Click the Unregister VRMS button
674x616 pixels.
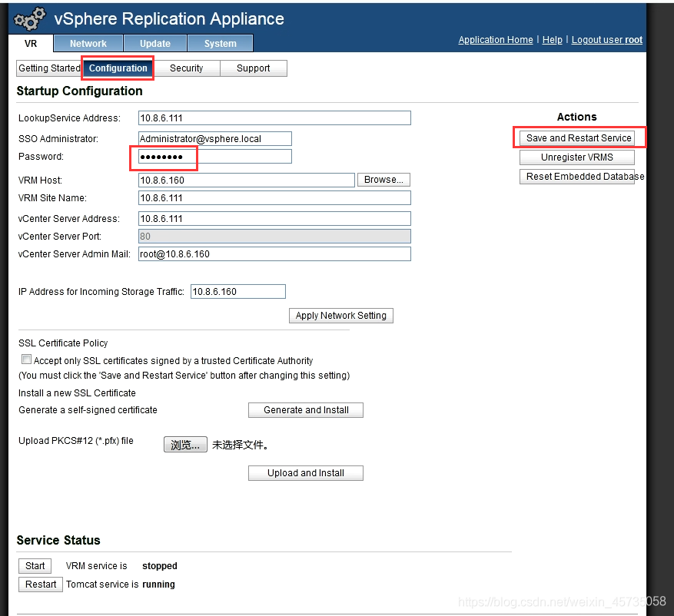point(577,157)
